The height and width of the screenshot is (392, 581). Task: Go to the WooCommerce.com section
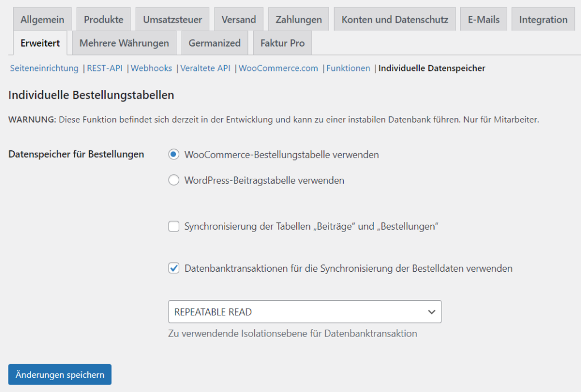point(278,68)
